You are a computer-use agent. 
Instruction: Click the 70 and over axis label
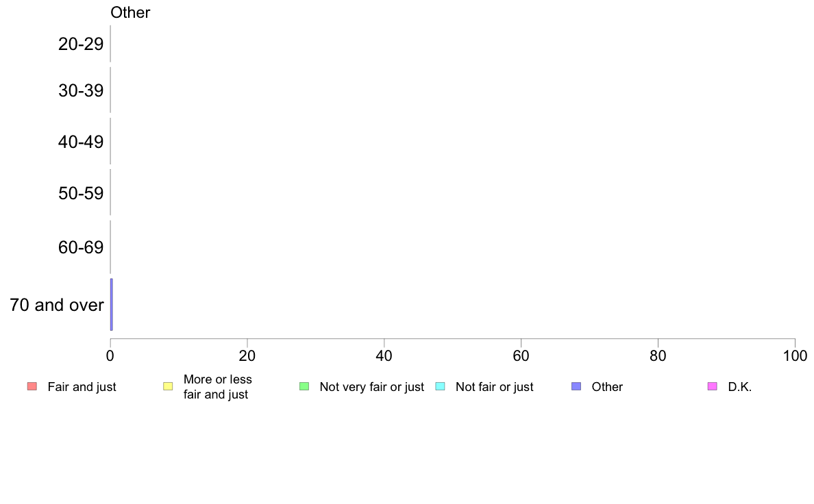[57, 305]
